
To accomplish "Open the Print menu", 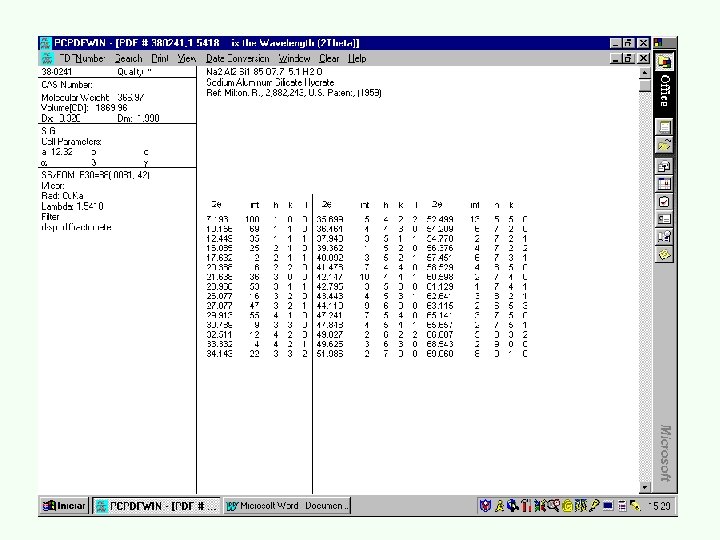I will (x=160, y=58).
